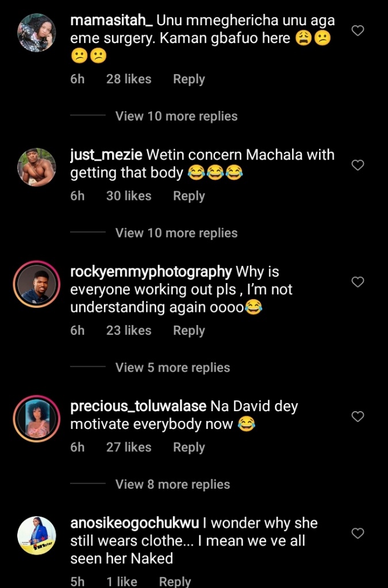388x588 pixels.
Task: Expand 10 more replies under just_mezie
Action: 176,233
